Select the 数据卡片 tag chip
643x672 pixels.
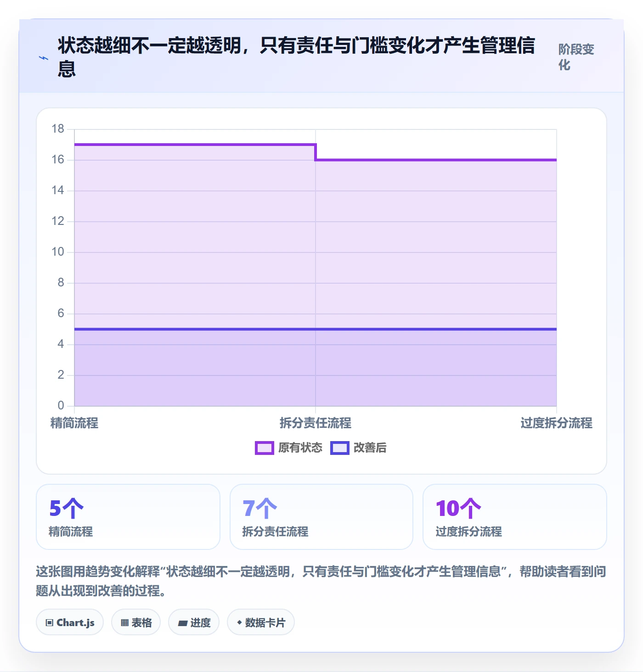pos(261,622)
